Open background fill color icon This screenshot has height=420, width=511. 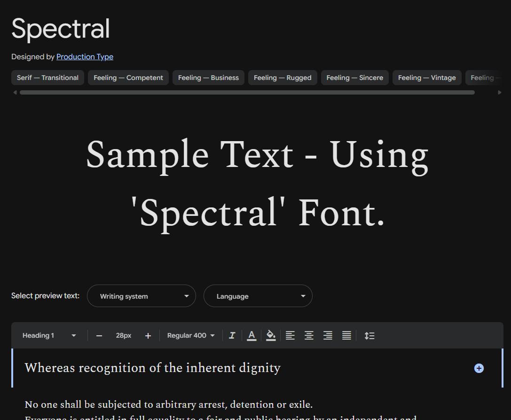pyautogui.click(x=271, y=335)
